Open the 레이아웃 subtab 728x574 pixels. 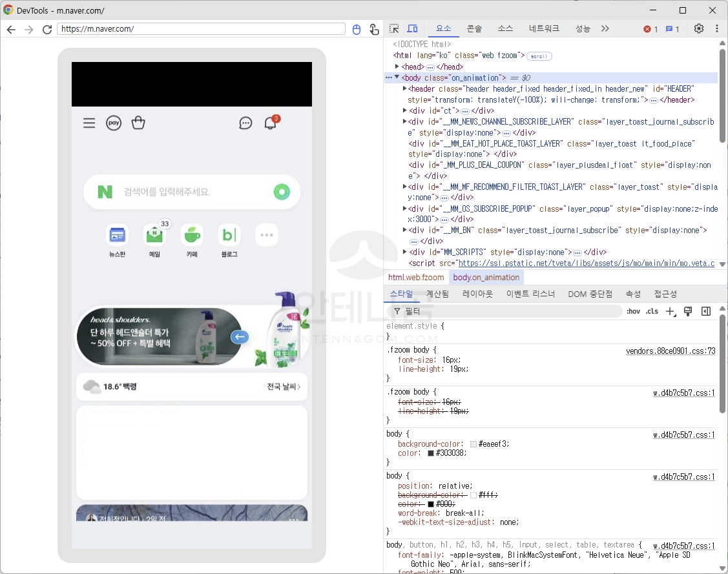[477, 294]
